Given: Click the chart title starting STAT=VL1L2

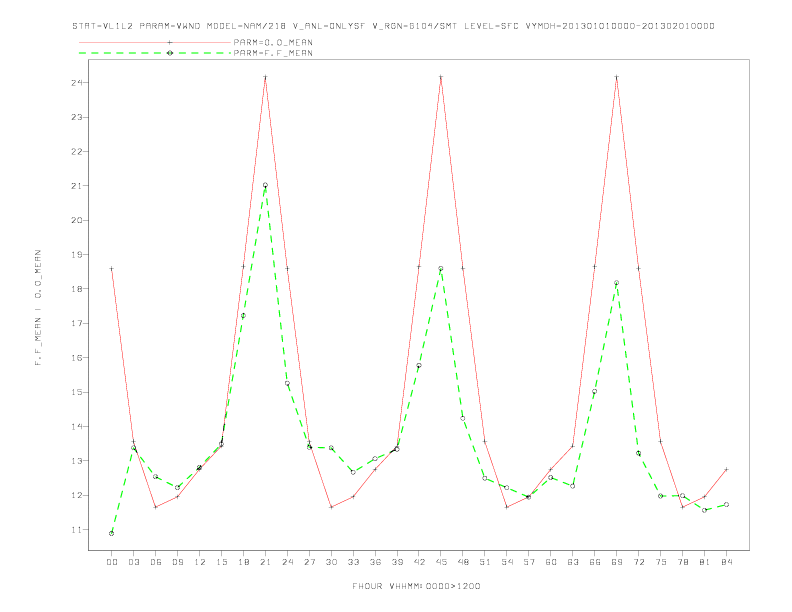Looking at the screenshot, I should click(x=393, y=26).
